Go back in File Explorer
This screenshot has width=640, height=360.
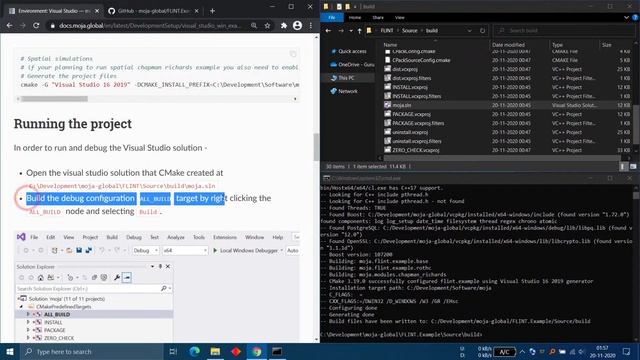point(328,31)
